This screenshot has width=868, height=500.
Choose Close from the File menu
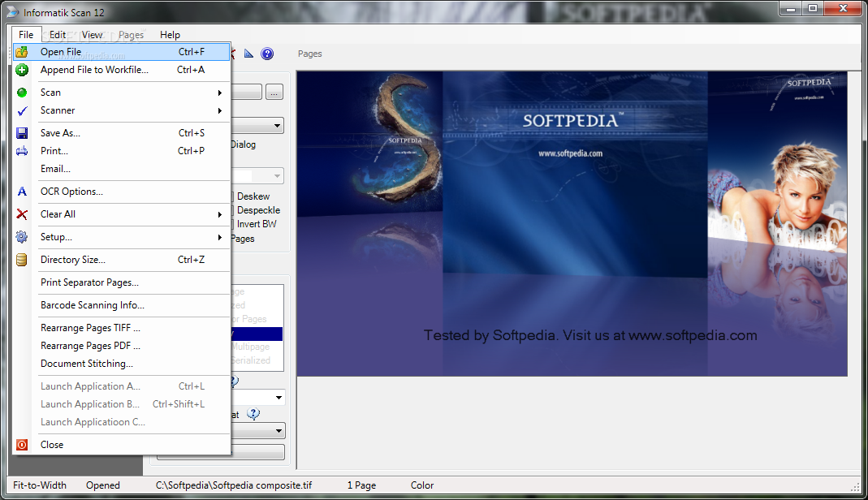(x=121, y=445)
